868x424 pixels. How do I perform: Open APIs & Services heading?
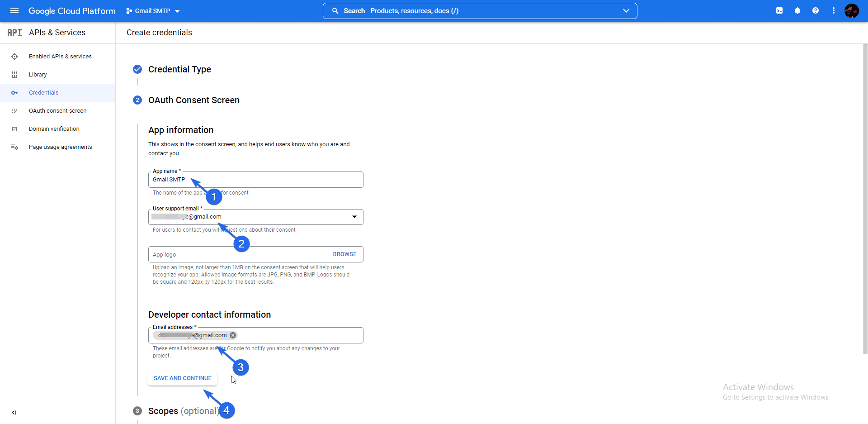point(57,33)
